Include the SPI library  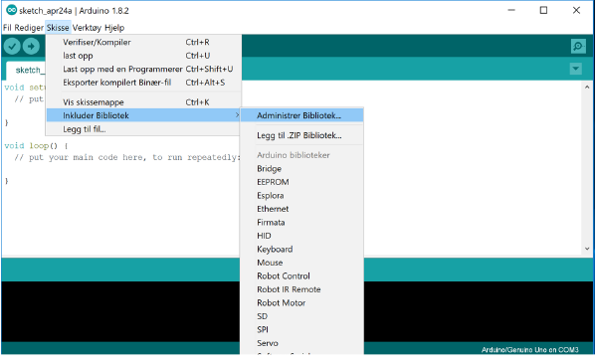tap(301, 330)
